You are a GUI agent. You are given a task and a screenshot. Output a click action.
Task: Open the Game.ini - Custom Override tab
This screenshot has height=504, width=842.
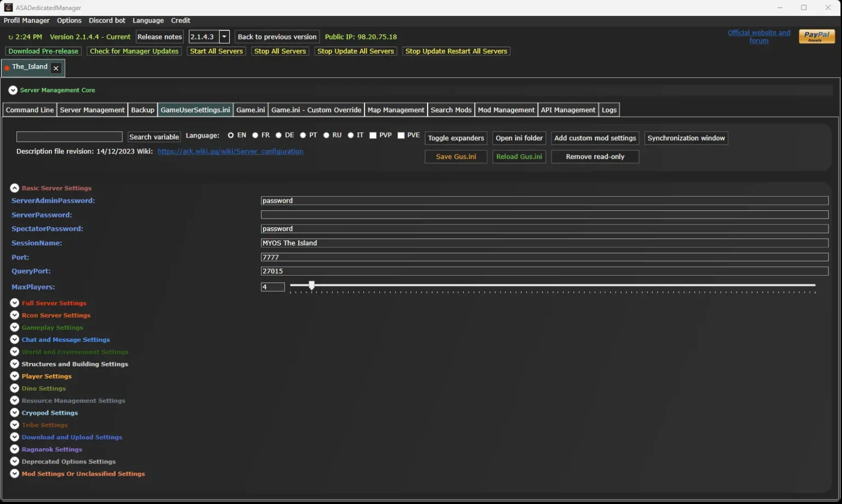pos(316,110)
